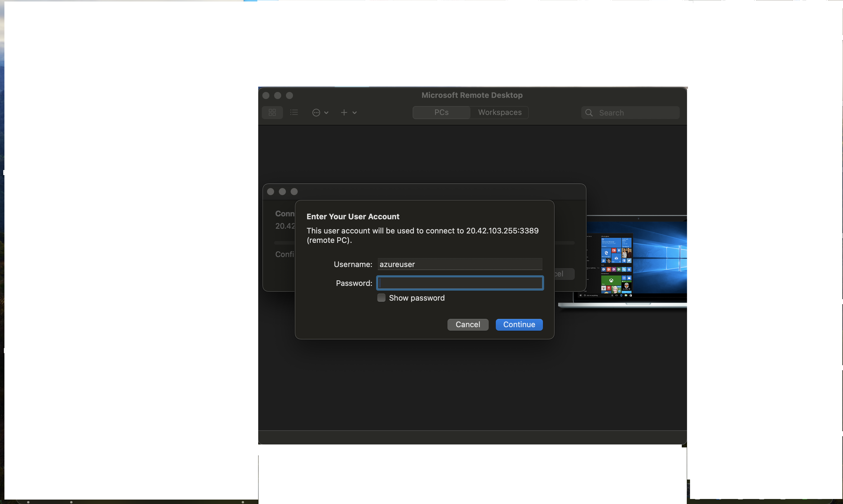The height and width of the screenshot is (504, 843).
Task: Select the PCs tab
Action: [441, 112]
